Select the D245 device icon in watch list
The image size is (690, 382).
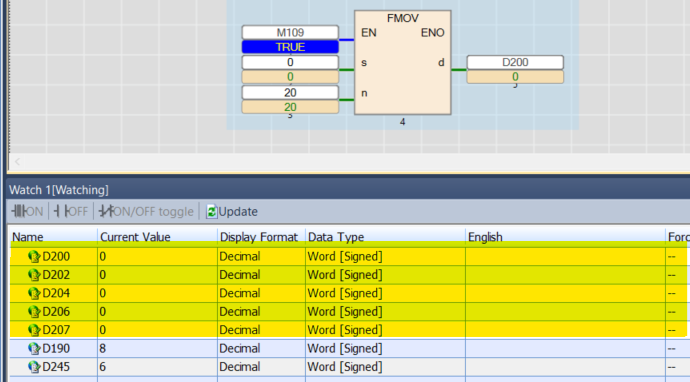[34, 367]
